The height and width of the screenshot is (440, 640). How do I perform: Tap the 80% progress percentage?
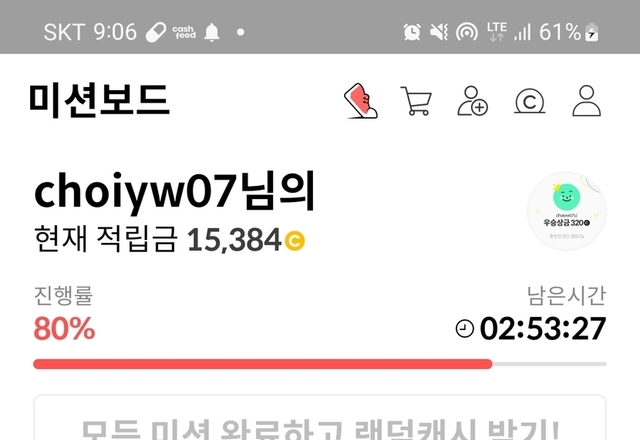[64, 329]
